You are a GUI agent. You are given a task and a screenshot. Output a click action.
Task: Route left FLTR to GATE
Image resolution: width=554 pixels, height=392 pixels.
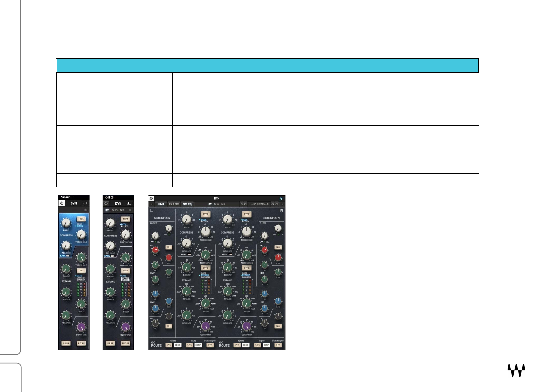(x=169, y=345)
